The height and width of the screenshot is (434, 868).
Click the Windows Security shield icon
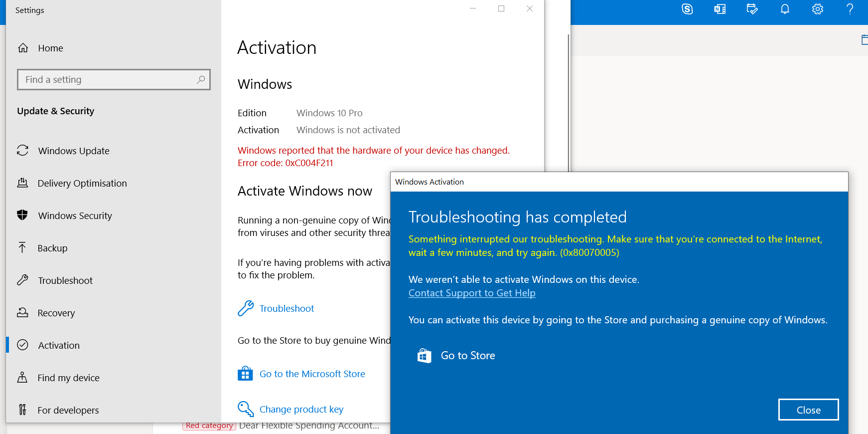(22, 215)
